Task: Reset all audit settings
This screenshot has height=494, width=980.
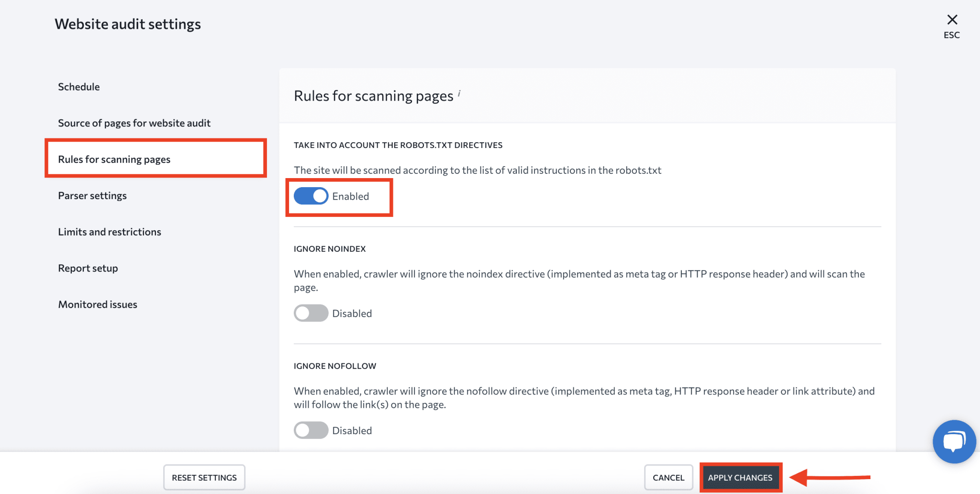Action: [204, 477]
